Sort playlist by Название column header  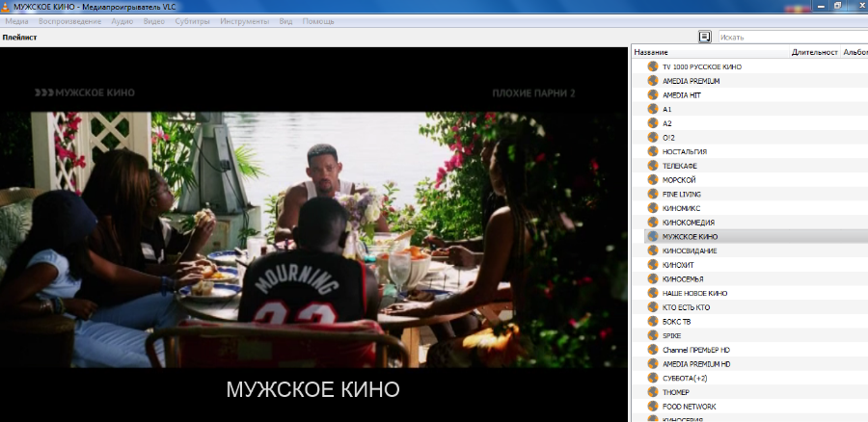pos(710,52)
